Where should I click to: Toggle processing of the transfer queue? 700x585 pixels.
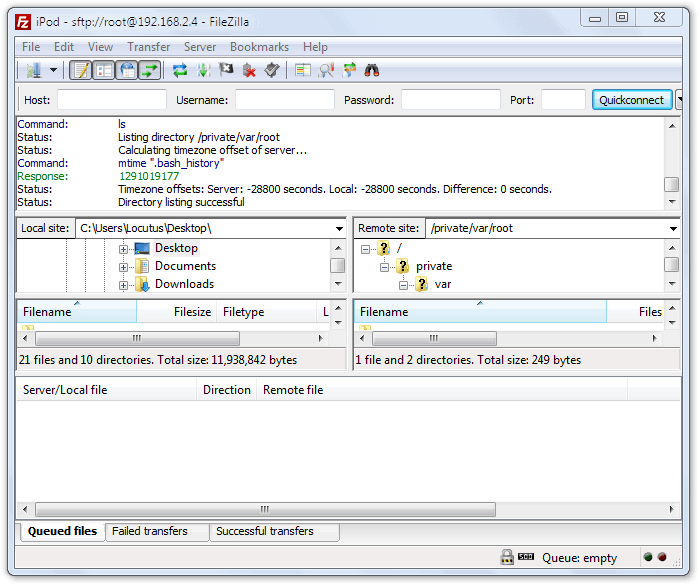pyautogui.click(x=204, y=70)
